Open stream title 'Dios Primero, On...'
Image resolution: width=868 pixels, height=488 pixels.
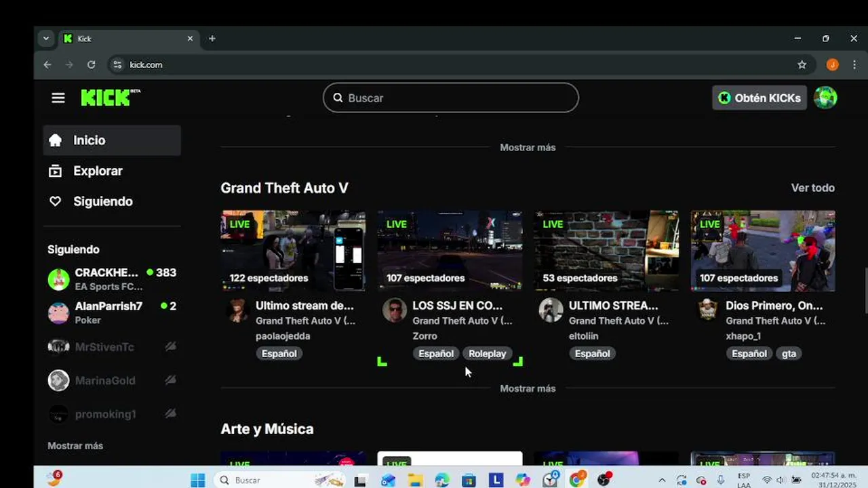coord(774,306)
